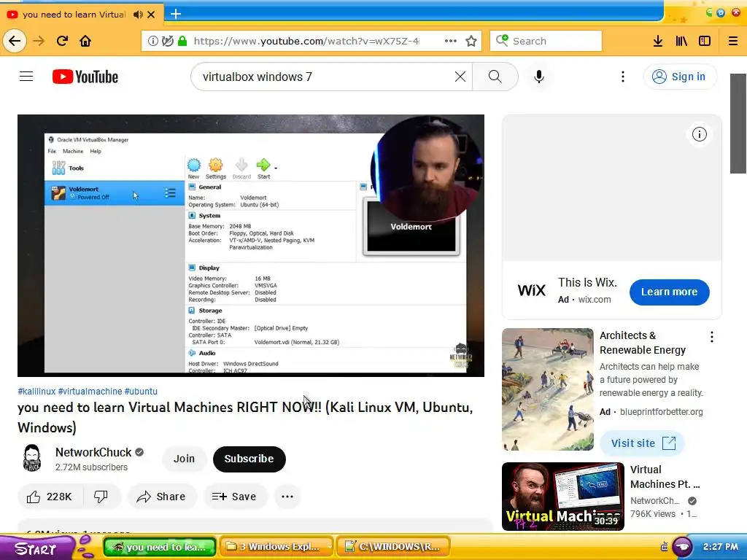Click the browser forward arrow
The image size is (747, 560).
point(39,41)
